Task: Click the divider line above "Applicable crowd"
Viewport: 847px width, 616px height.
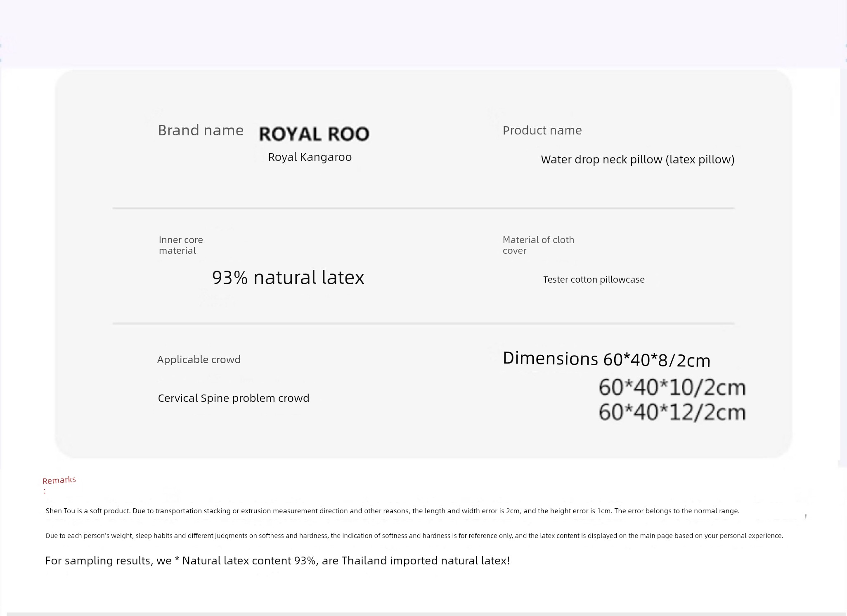Action: [x=423, y=323]
